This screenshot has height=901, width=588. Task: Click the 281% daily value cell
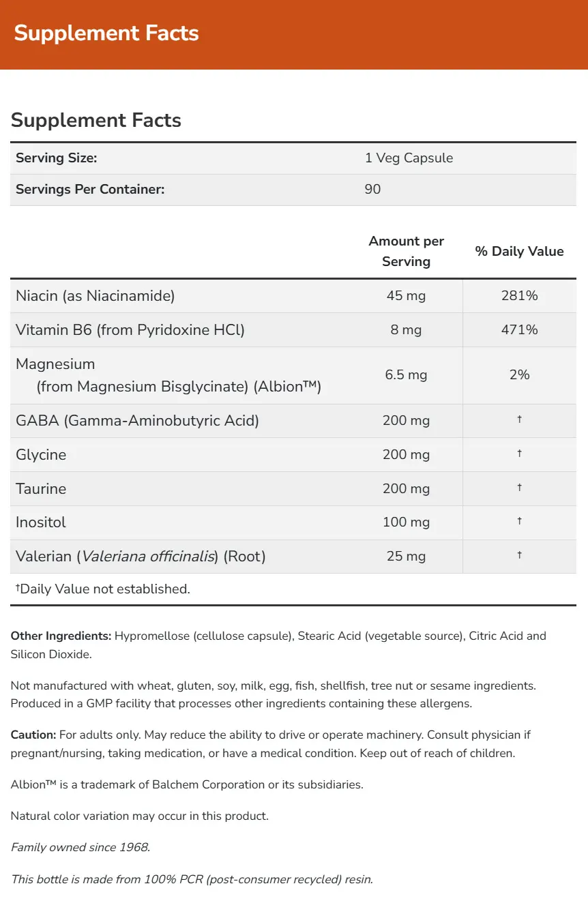519,296
